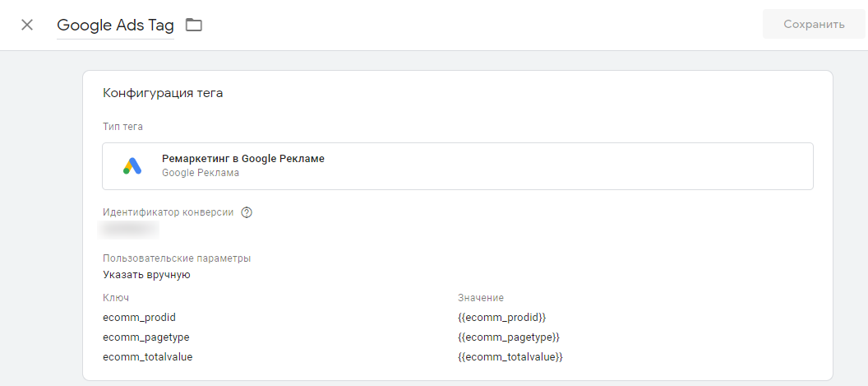Edit the Google Ads Tag name field
Image resolution: width=868 pixels, height=386 pixels.
[x=115, y=26]
